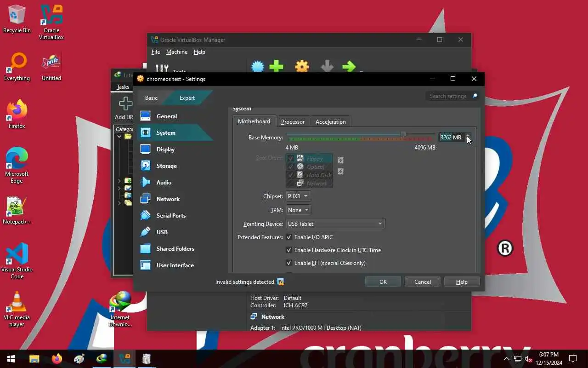The image size is (588, 368).
Task: Open the General settings category icon
Action: click(x=145, y=116)
